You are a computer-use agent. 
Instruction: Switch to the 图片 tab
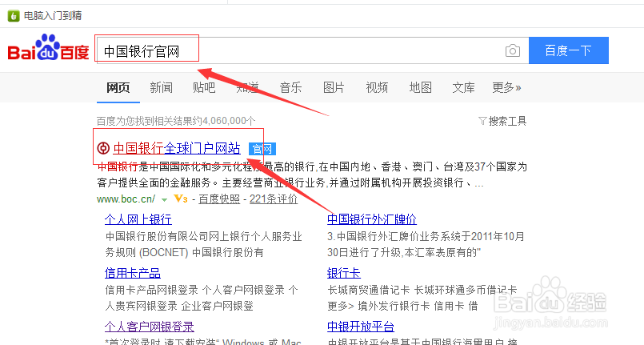pos(334,87)
